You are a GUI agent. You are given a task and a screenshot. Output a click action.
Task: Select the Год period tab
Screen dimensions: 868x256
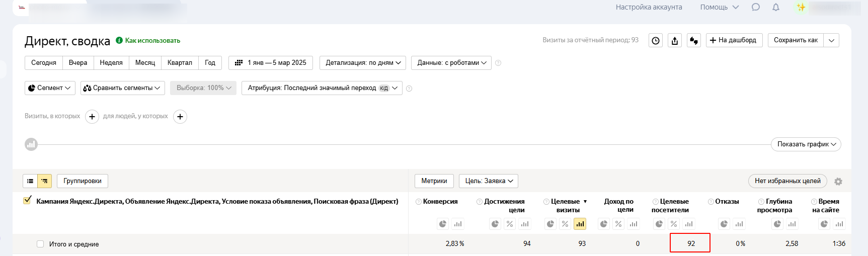(x=210, y=63)
